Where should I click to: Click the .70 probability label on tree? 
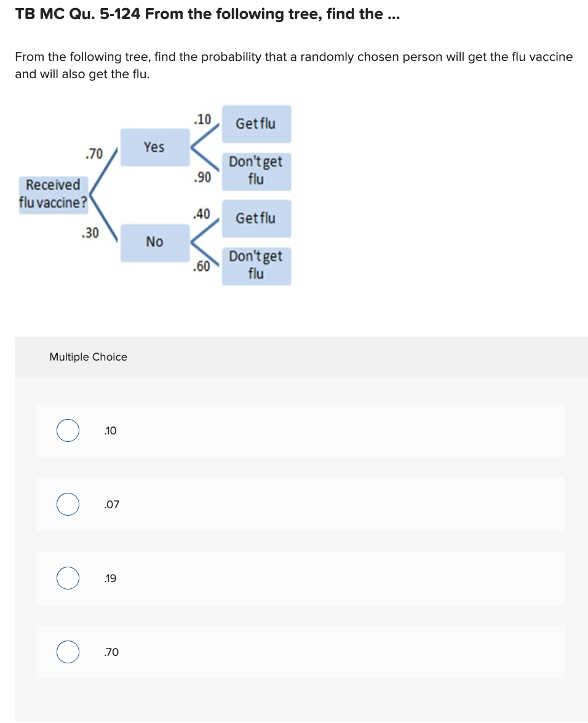[x=94, y=153]
